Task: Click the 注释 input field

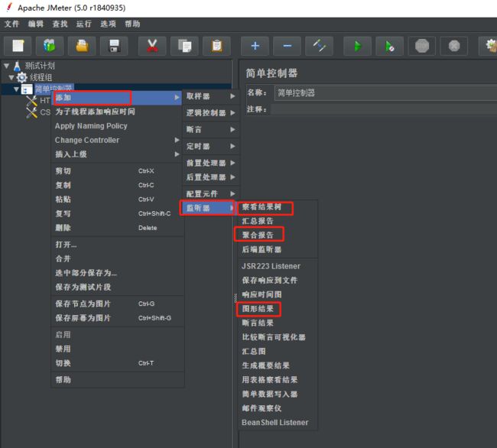Action: coord(384,109)
